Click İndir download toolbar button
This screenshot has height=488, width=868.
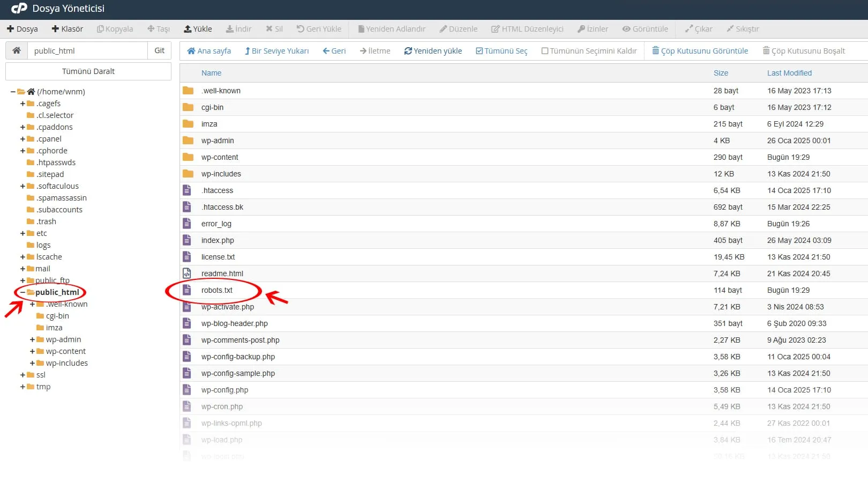[238, 29]
